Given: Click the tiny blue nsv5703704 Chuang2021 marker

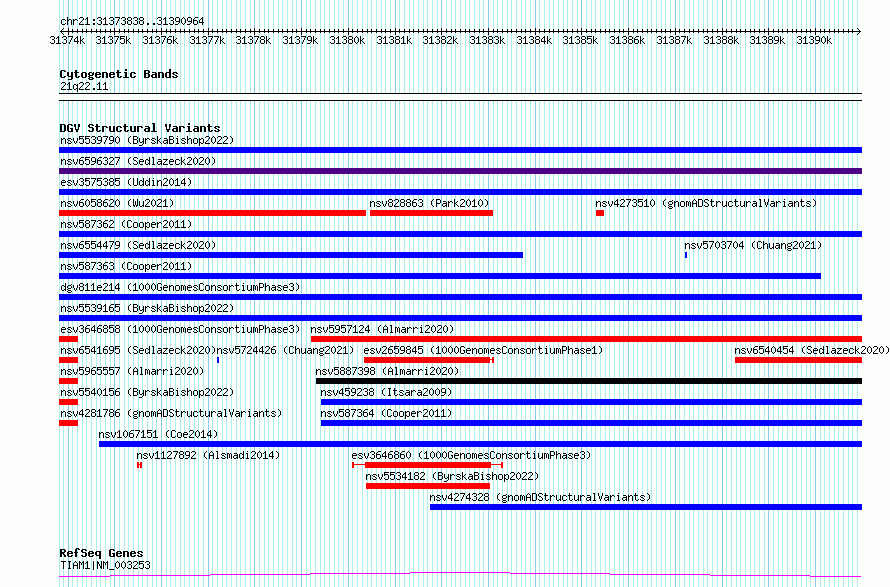Looking at the screenshot, I should 686,255.
